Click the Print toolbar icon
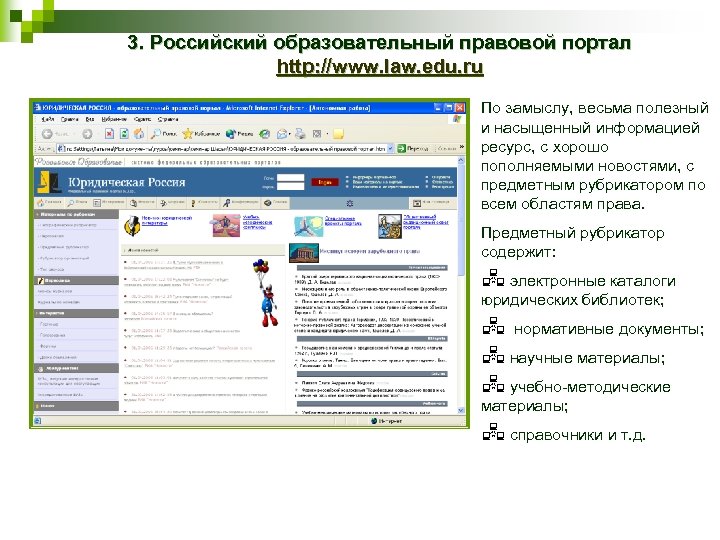 pyautogui.click(x=300, y=134)
